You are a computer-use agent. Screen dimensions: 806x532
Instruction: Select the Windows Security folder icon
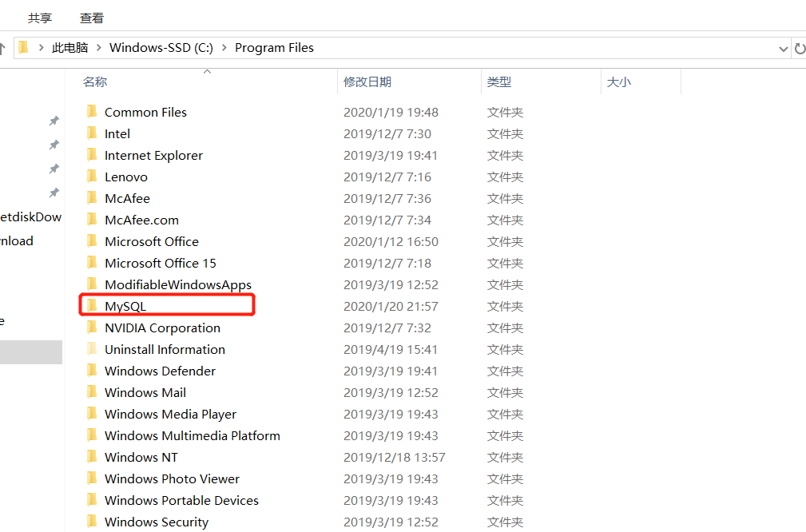point(92,521)
